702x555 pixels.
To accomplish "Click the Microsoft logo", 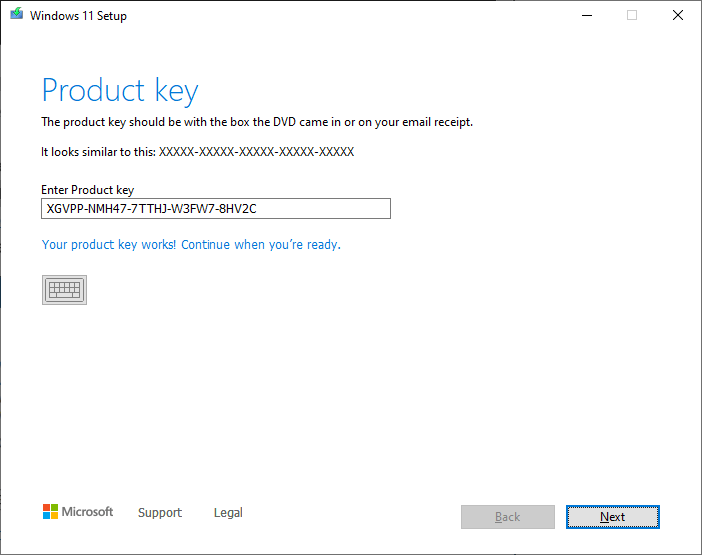I will 78,512.
